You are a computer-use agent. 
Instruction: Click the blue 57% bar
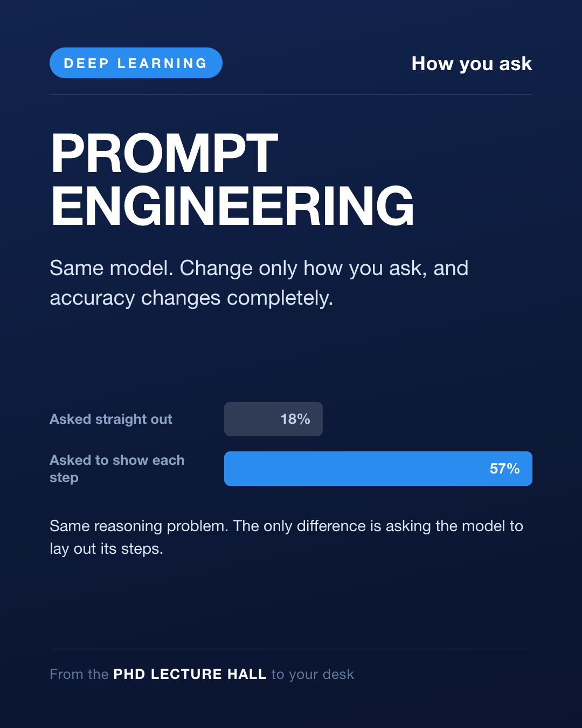[x=378, y=469]
